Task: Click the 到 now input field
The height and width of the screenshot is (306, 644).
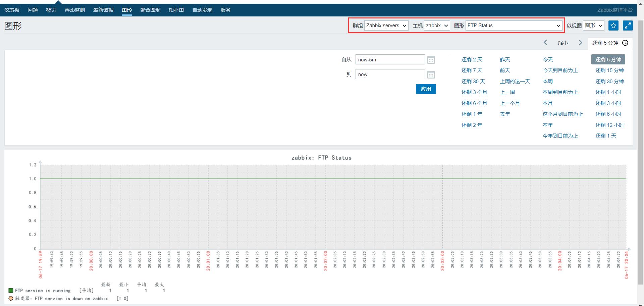Action: coord(390,74)
